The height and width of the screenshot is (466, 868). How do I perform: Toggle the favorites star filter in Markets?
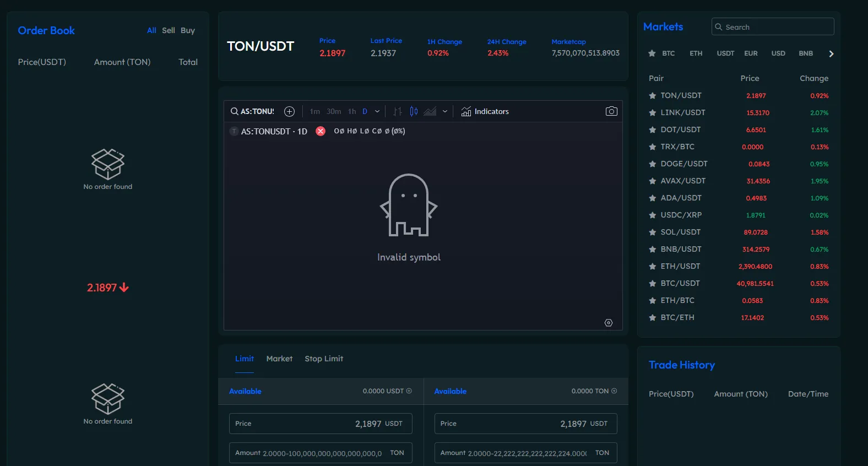(652, 53)
